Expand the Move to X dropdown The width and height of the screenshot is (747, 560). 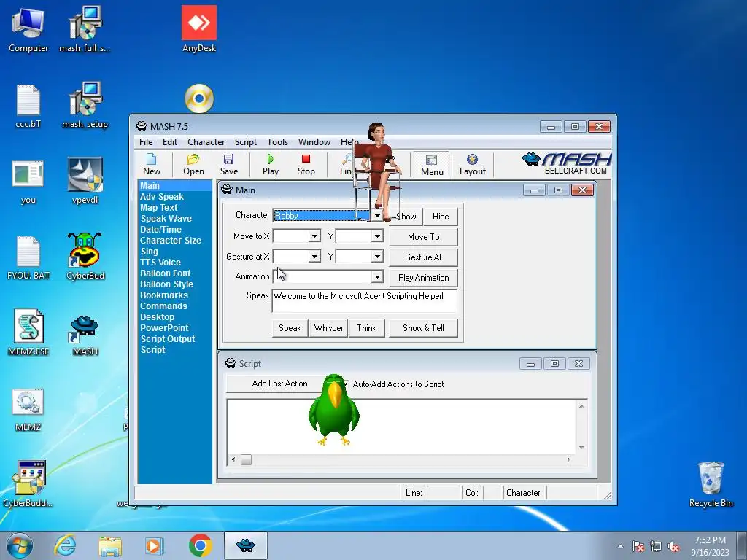point(314,236)
